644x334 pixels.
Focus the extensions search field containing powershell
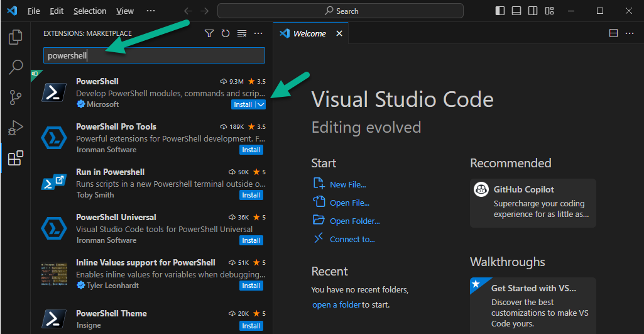(x=154, y=55)
